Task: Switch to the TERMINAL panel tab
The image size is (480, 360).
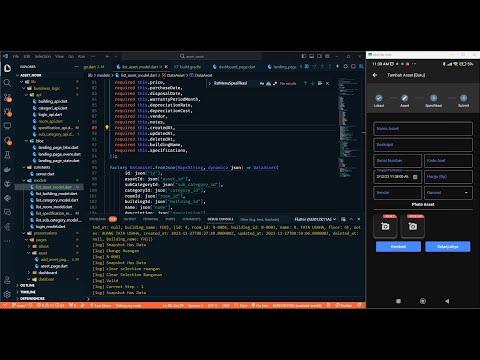Action: click(151, 219)
